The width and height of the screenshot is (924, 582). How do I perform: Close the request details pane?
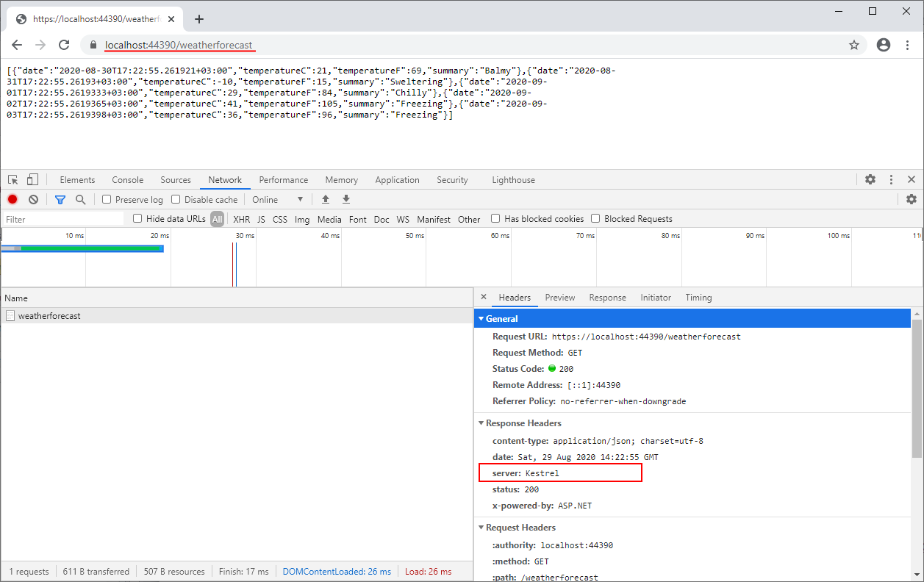point(483,297)
